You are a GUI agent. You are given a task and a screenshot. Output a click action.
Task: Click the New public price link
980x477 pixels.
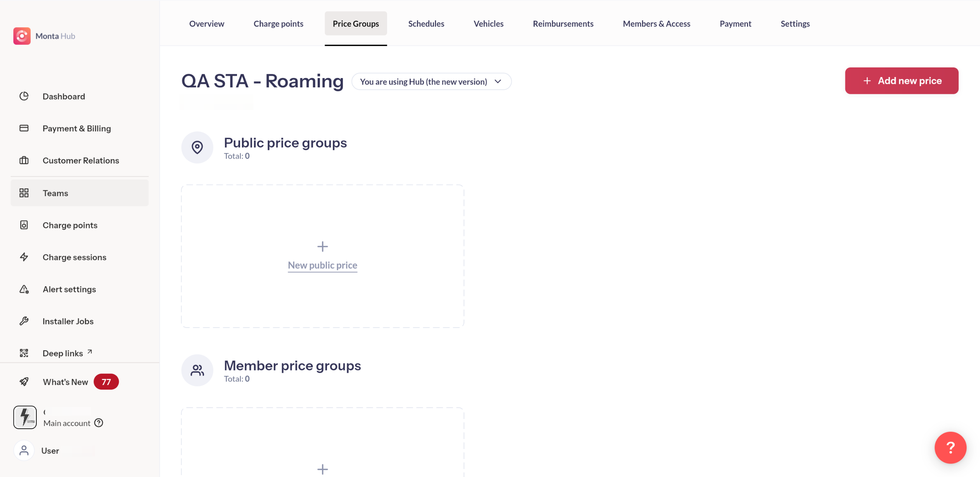322,265
